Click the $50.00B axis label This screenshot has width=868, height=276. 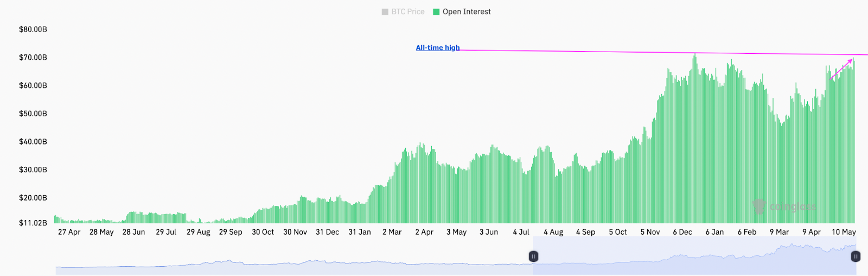pyautogui.click(x=33, y=114)
